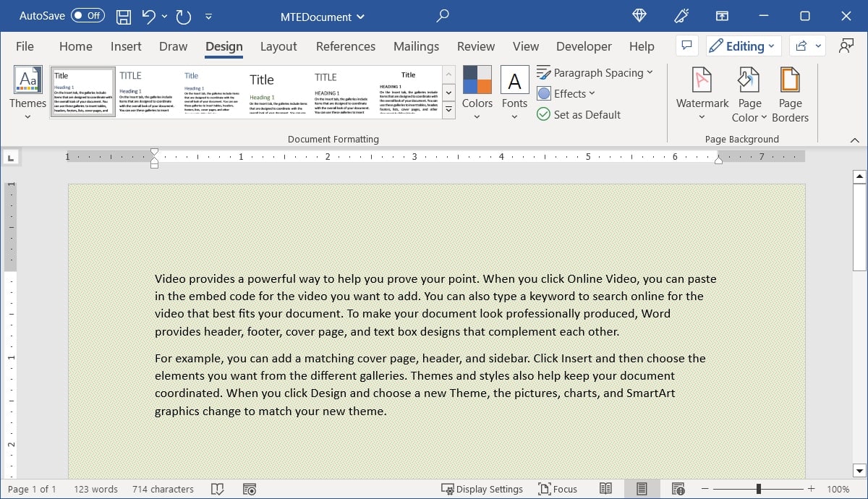Click Set as Default
This screenshot has width=868, height=499.
(579, 114)
